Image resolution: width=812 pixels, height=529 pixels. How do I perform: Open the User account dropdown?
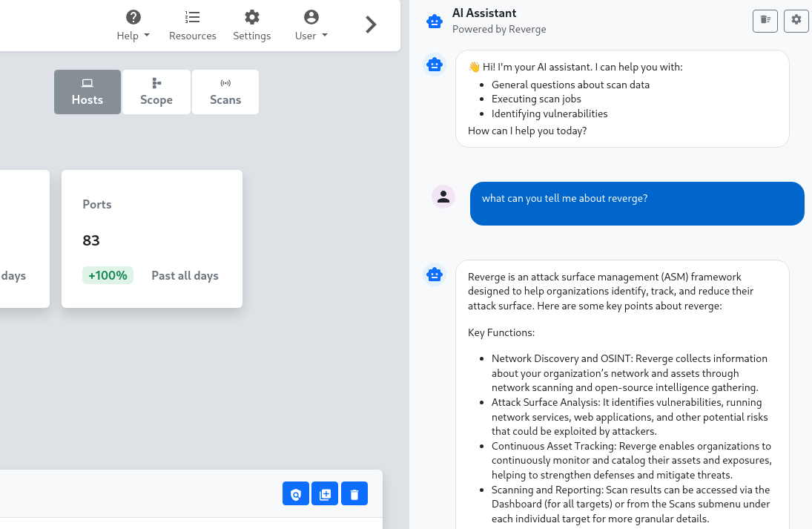311,25
